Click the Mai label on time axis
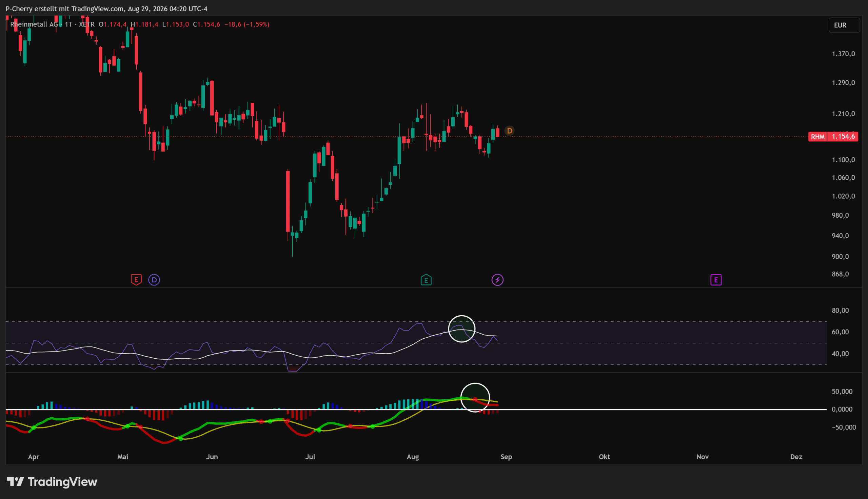 (x=123, y=457)
